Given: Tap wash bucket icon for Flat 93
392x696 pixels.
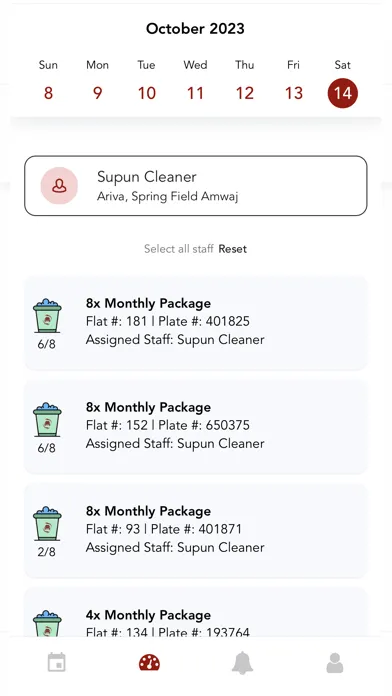Looking at the screenshot, I should (x=47, y=523).
